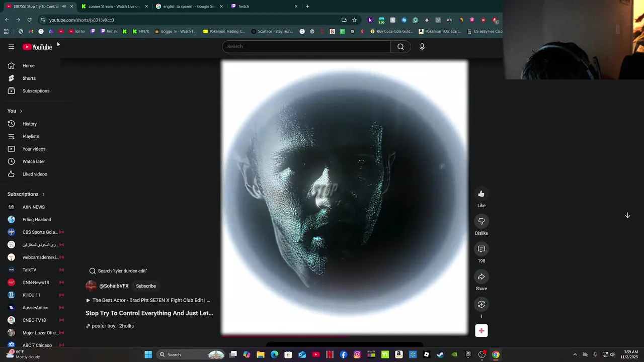Open the YouTube hamburger guide menu
644x362 pixels.
[x=11, y=47]
